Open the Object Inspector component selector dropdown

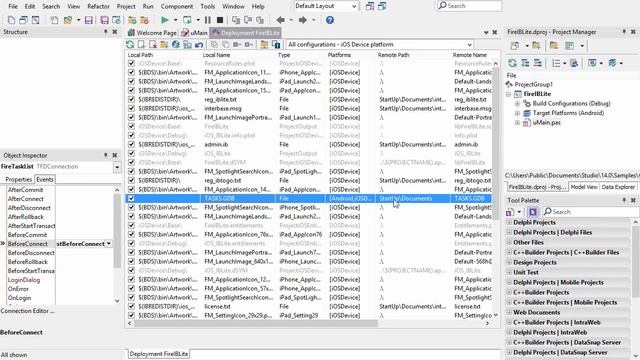tap(117, 167)
